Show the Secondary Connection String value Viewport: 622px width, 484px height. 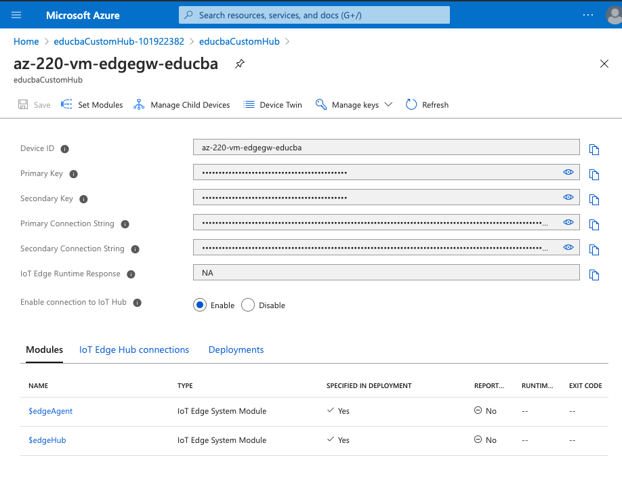pos(568,247)
